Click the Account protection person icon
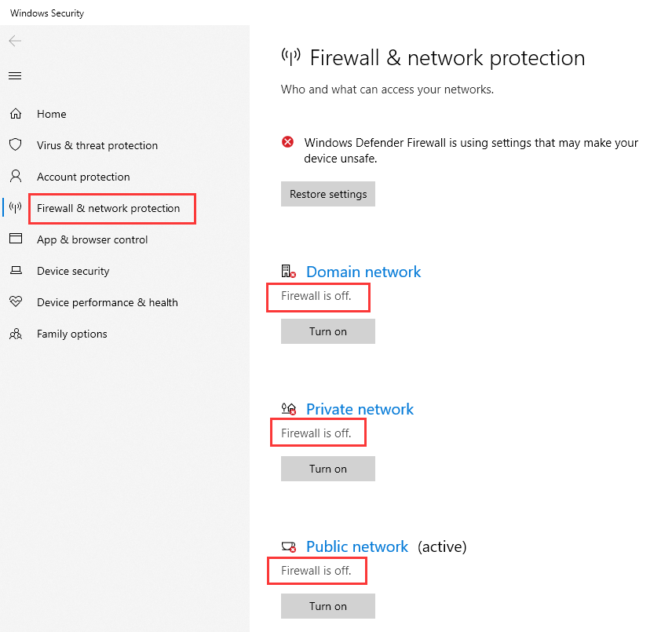Image resolution: width=672 pixels, height=632 pixels. [16, 176]
